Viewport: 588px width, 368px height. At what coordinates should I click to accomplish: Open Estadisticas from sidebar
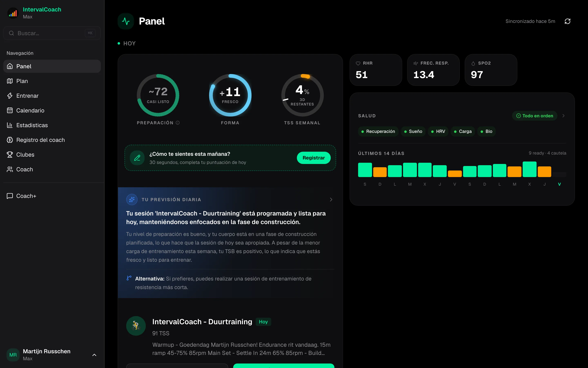tap(52, 125)
